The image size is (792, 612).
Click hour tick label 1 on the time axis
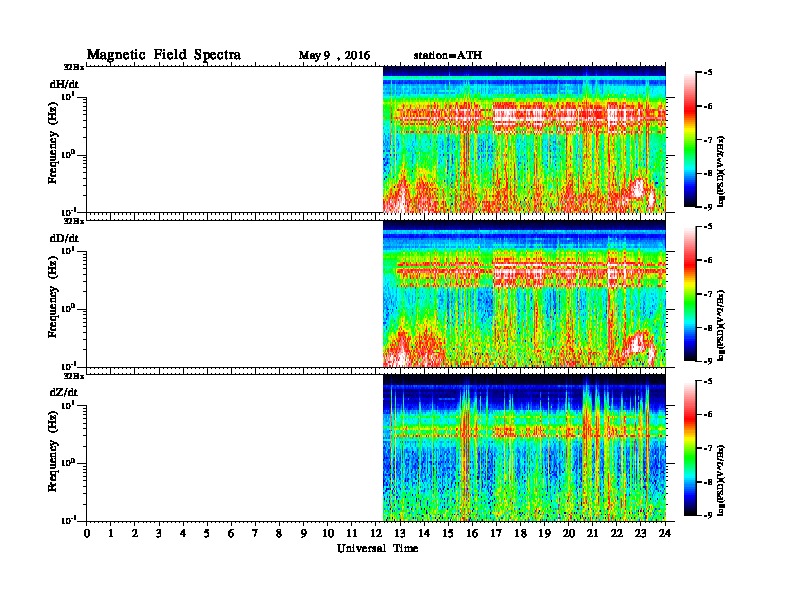click(111, 533)
